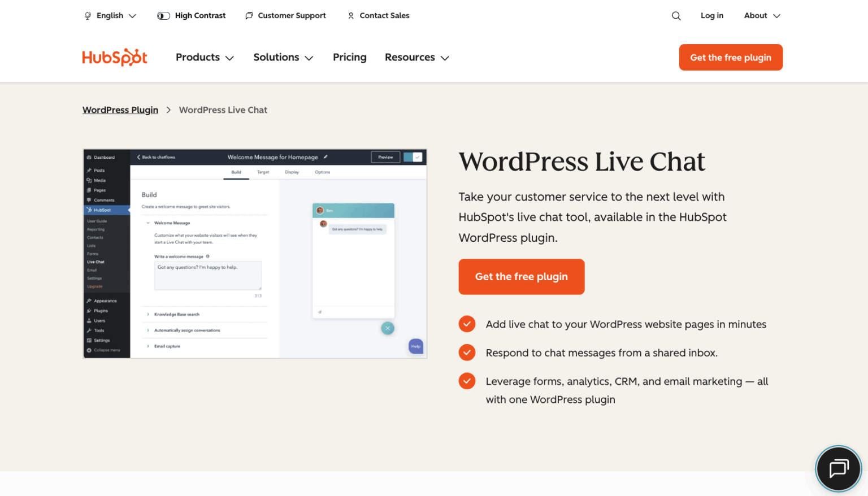The image size is (868, 496).
Task: Toggle the switch next to Preview
Action: click(x=414, y=157)
